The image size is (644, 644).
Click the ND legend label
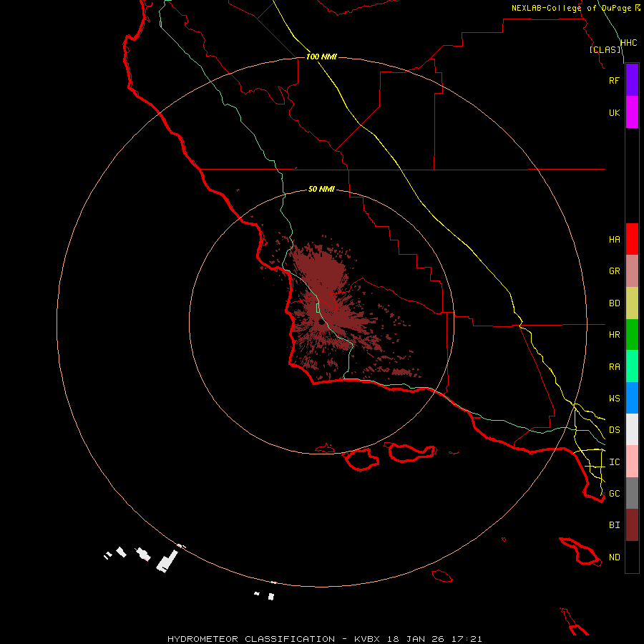614,557
